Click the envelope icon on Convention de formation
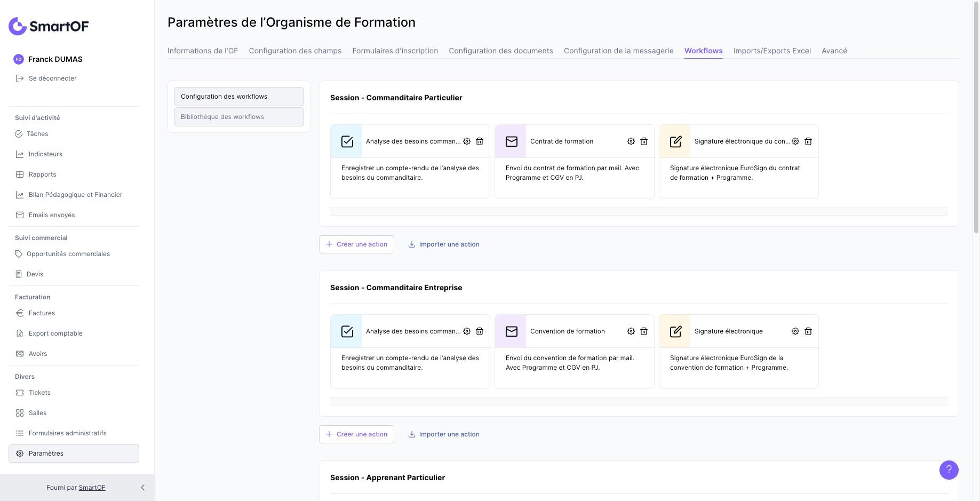The width and height of the screenshot is (980, 501). point(511,331)
